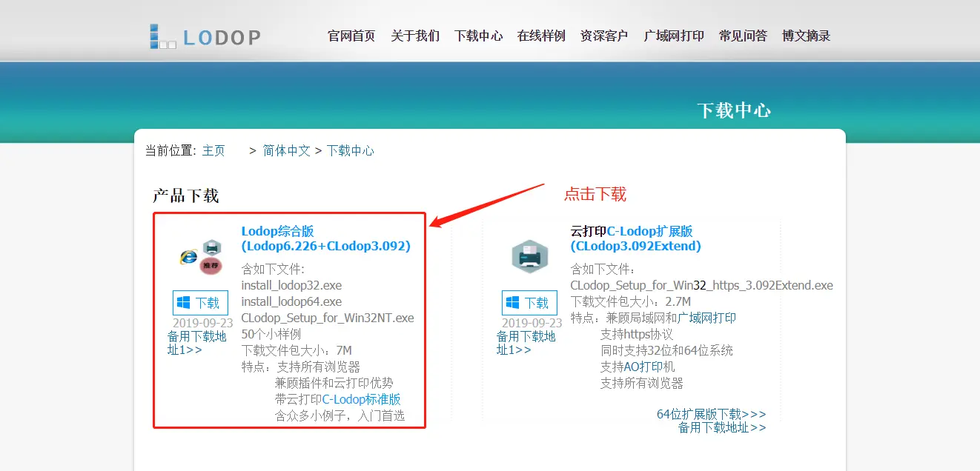Click the LODOP logo in the header

tap(205, 36)
